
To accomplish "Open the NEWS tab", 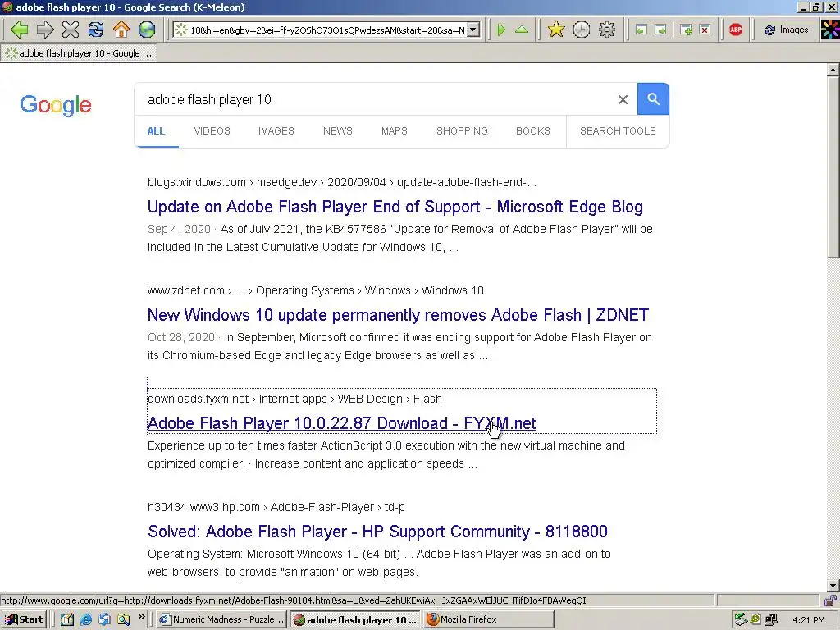I will (337, 130).
